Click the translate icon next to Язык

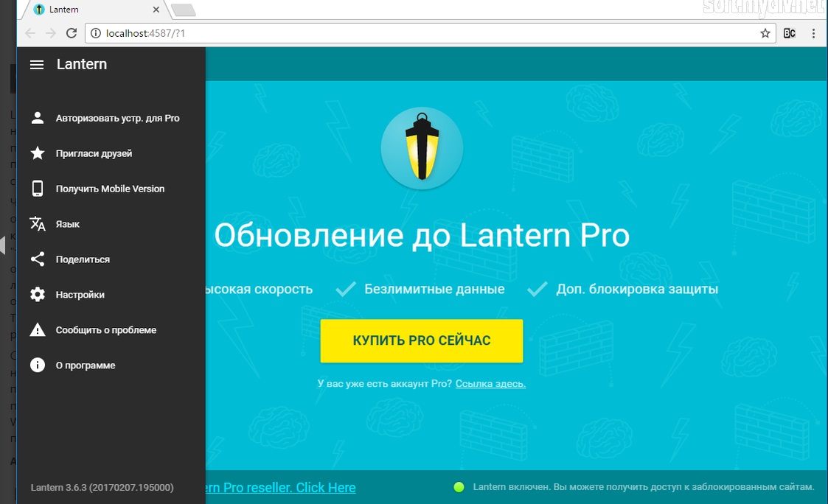pos(38,224)
